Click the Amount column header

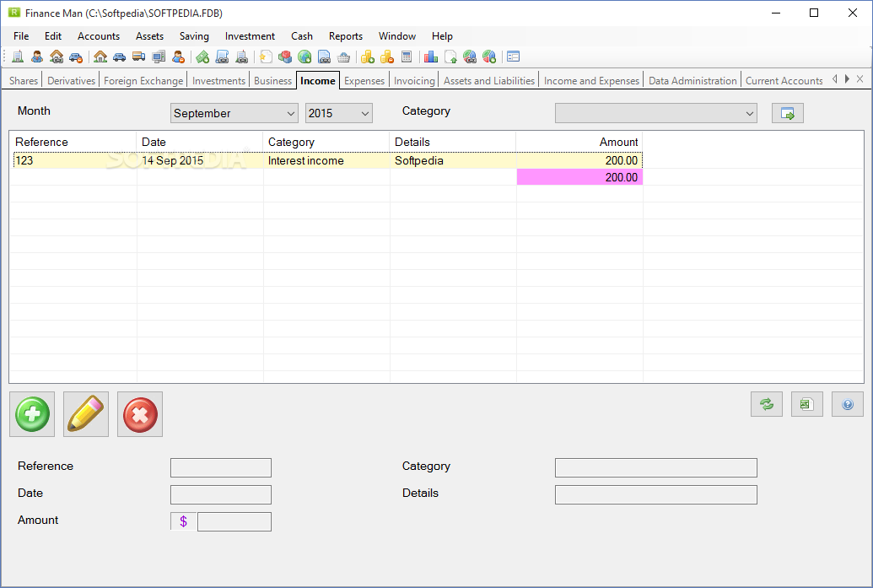579,142
